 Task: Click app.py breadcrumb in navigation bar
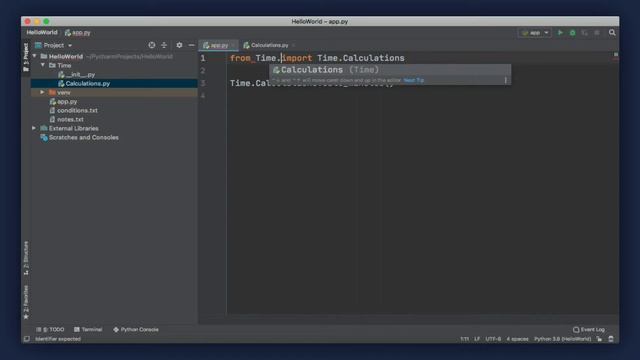78,32
